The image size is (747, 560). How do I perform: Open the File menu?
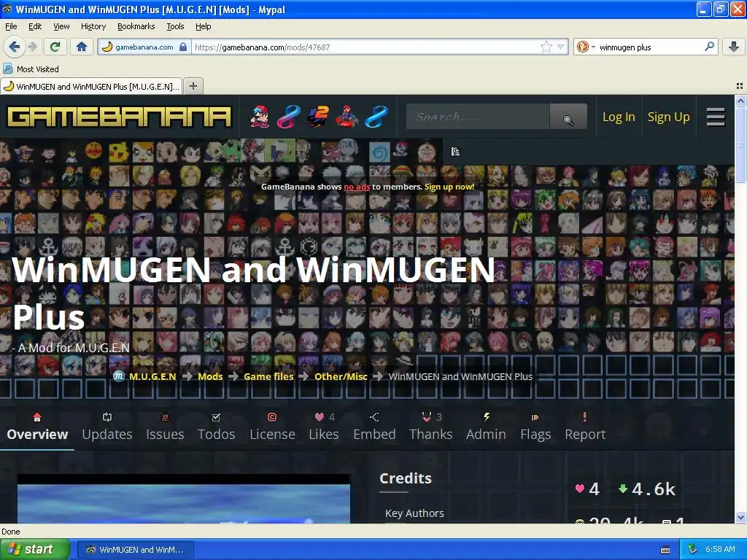coord(11,26)
